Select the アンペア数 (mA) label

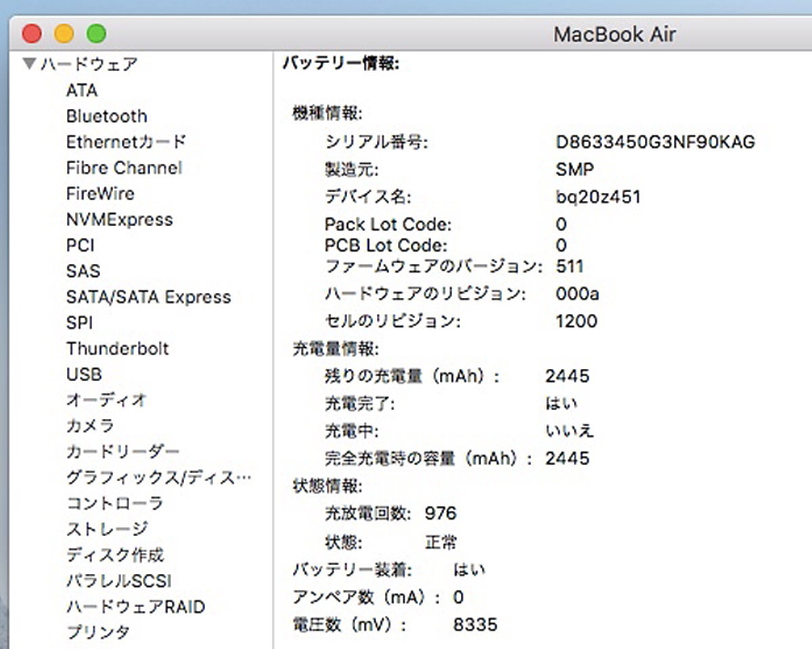tap(367, 597)
